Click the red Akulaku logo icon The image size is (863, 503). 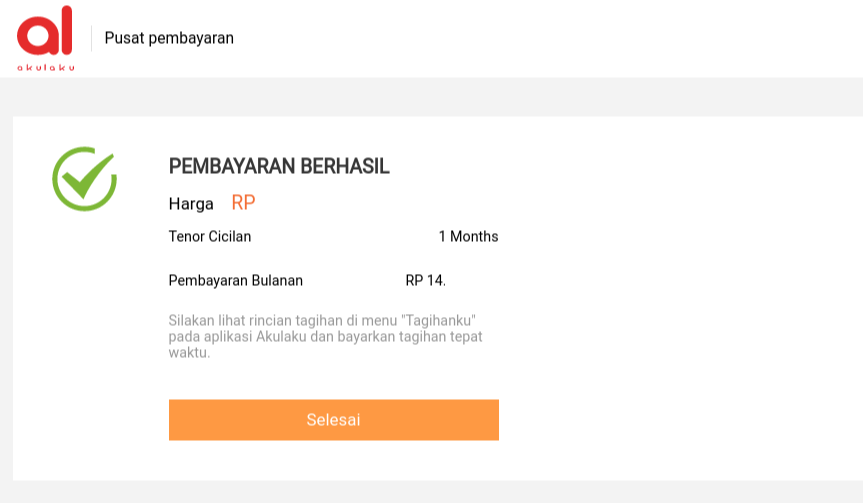(45, 31)
